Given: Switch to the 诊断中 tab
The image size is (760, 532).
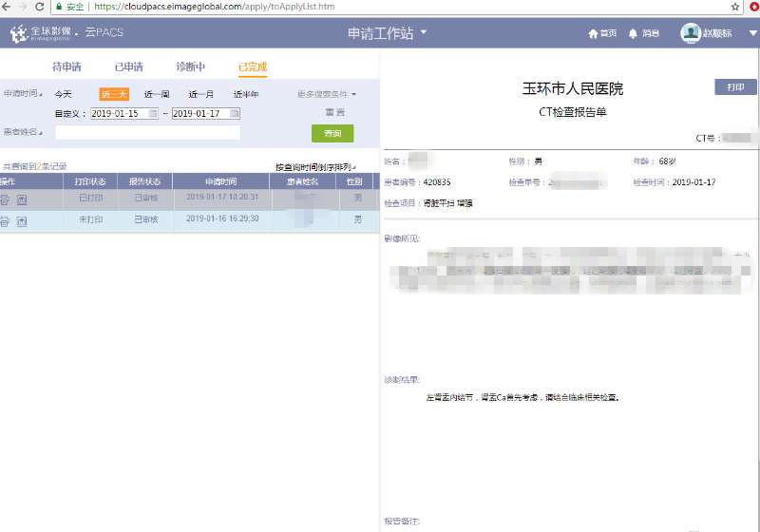Looking at the screenshot, I should (x=191, y=66).
